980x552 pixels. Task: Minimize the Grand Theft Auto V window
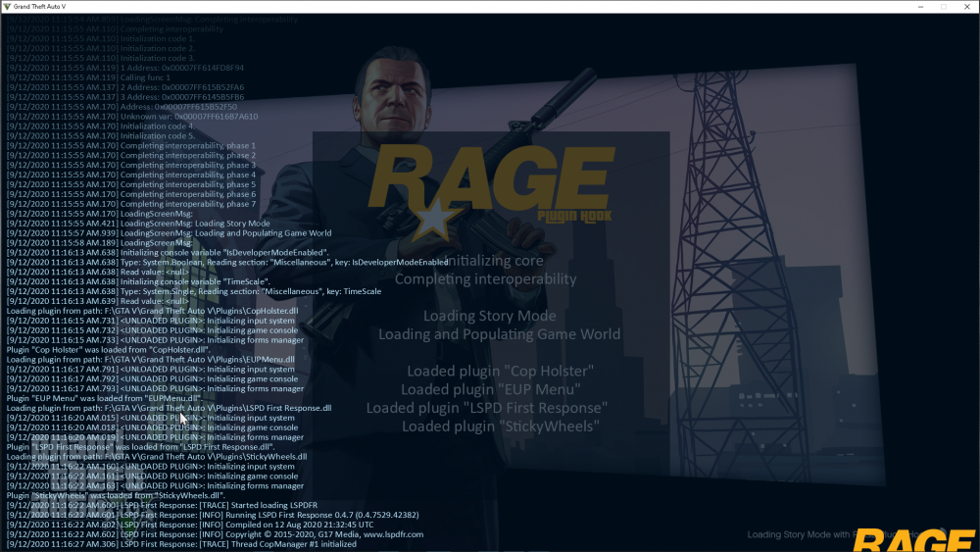click(x=920, y=6)
